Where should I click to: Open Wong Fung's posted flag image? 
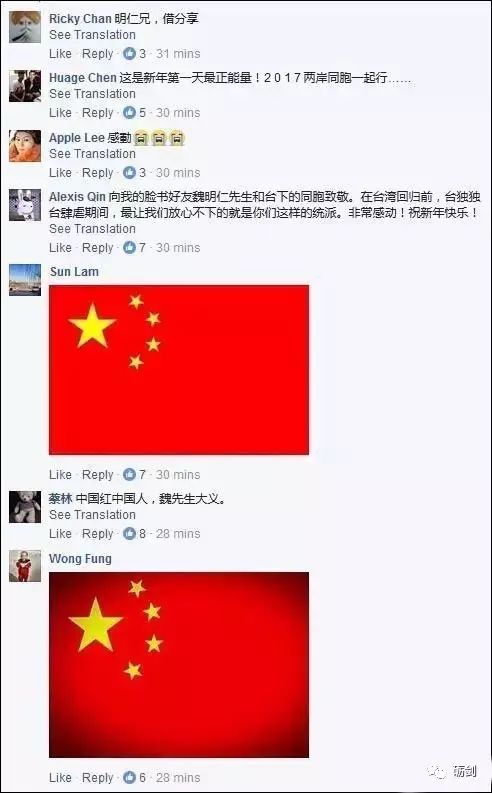[x=179, y=665]
